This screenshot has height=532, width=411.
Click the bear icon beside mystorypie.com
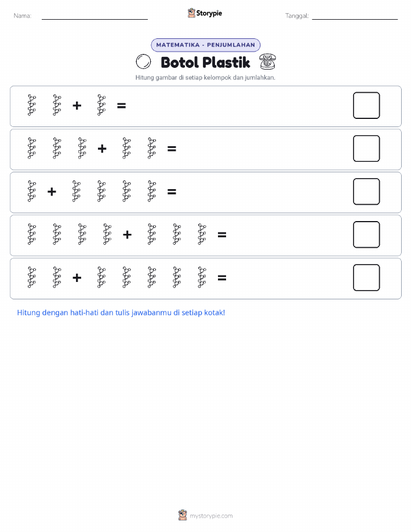(x=183, y=515)
